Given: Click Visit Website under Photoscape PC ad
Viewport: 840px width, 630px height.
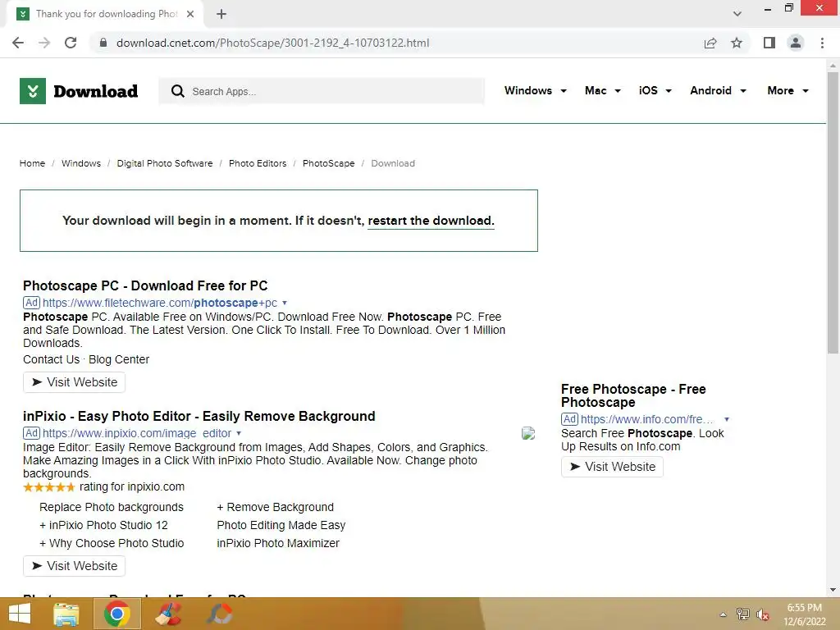Looking at the screenshot, I should pos(74,382).
